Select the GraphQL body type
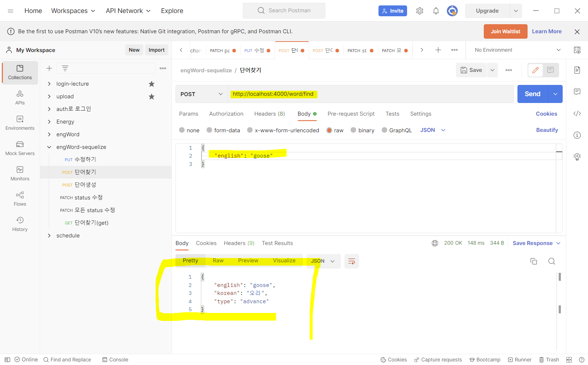 (397, 130)
